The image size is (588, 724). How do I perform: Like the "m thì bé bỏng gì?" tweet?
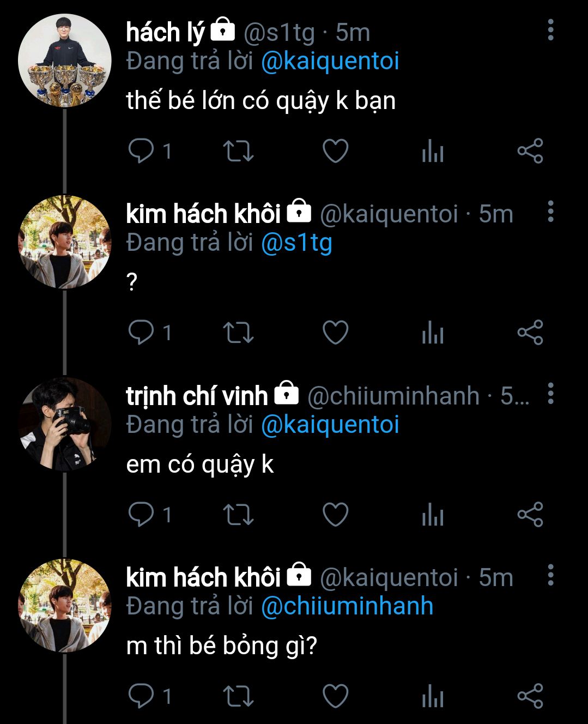pos(335,696)
